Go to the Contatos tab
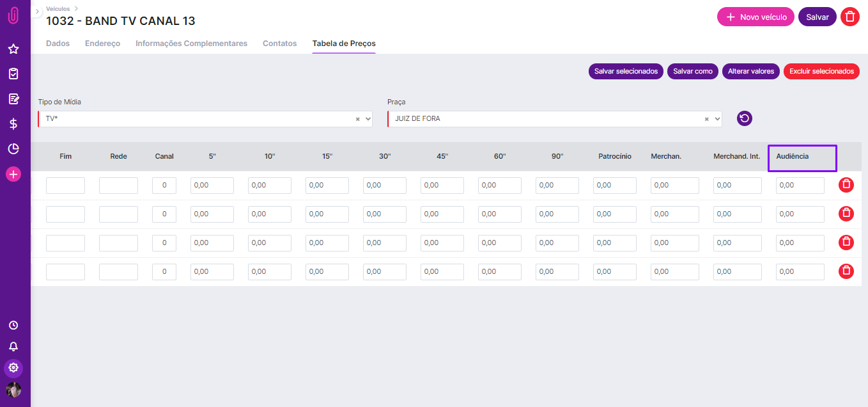Image resolution: width=868 pixels, height=407 pixels. click(x=280, y=44)
